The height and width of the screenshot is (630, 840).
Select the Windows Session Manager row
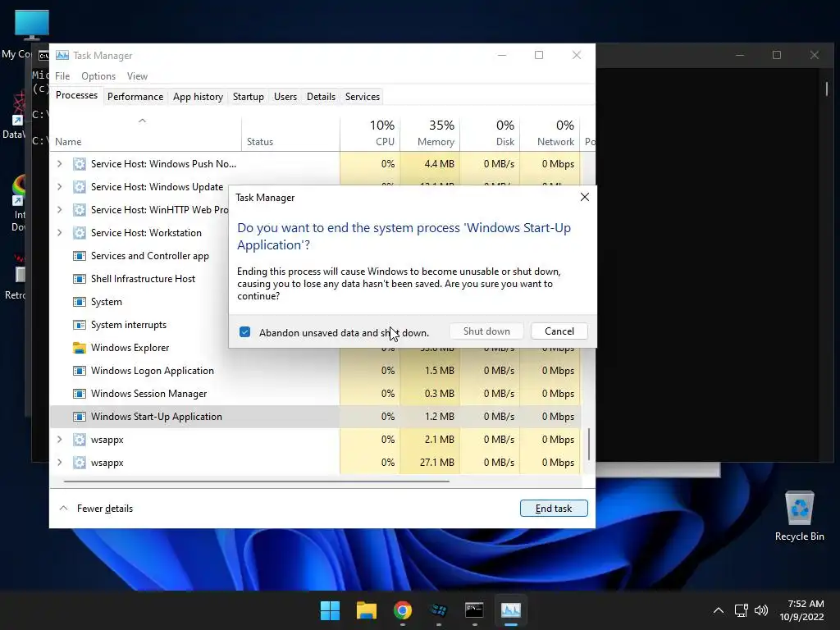[316, 394]
